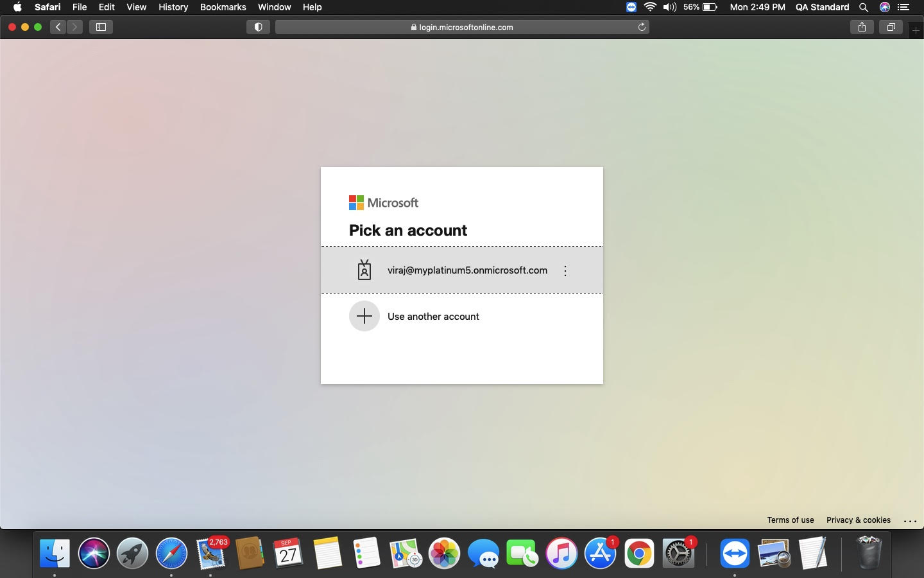Open Messages from the Dock
This screenshot has width=924, height=578.
tap(483, 554)
